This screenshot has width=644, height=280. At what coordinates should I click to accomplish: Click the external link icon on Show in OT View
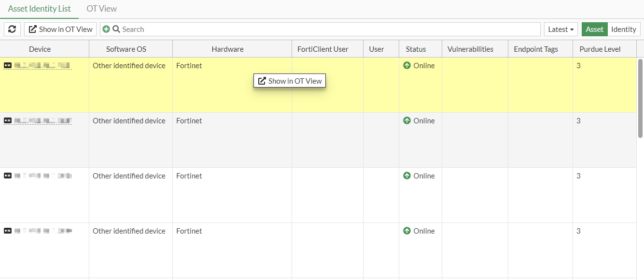[262, 81]
